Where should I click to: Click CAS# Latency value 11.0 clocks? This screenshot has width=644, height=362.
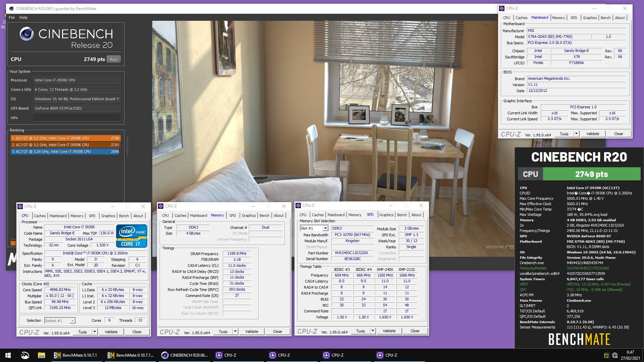click(237, 265)
